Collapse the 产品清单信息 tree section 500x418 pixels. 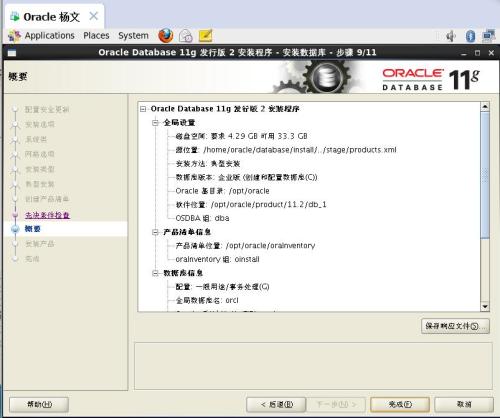click(155, 232)
